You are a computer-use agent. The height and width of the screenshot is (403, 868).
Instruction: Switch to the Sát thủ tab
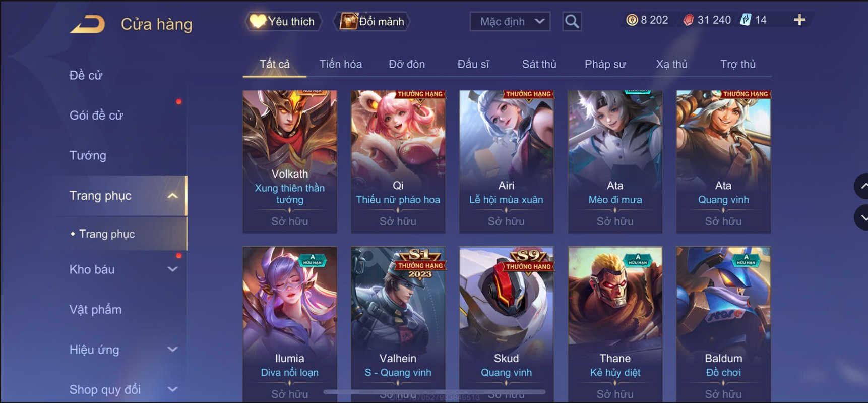pyautogui.click(x=539, y=64)
